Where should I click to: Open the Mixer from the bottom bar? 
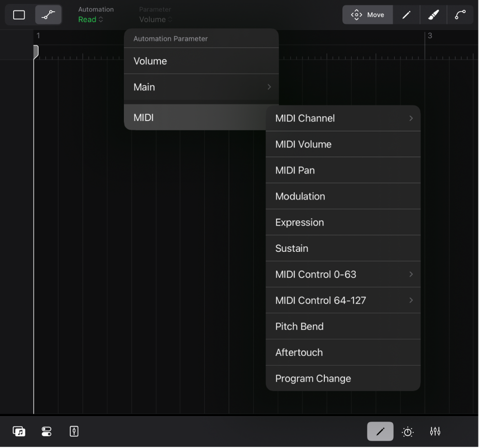(x=435, y=431)
